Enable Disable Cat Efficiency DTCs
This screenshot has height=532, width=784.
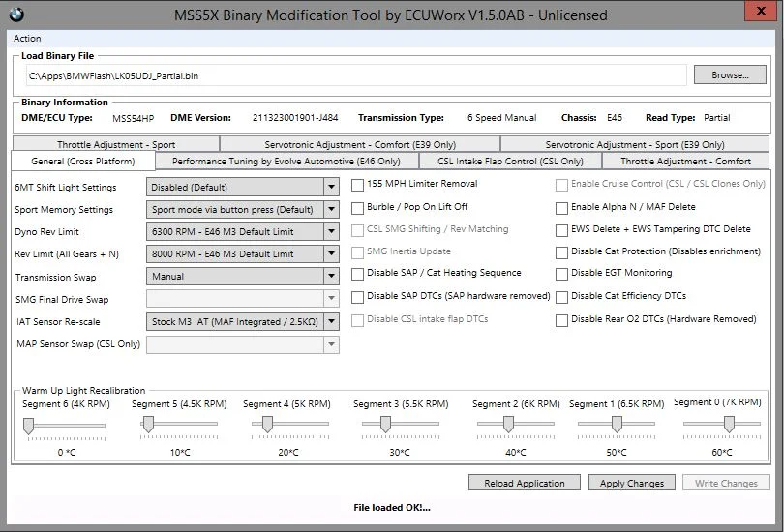tap(561, 297)
